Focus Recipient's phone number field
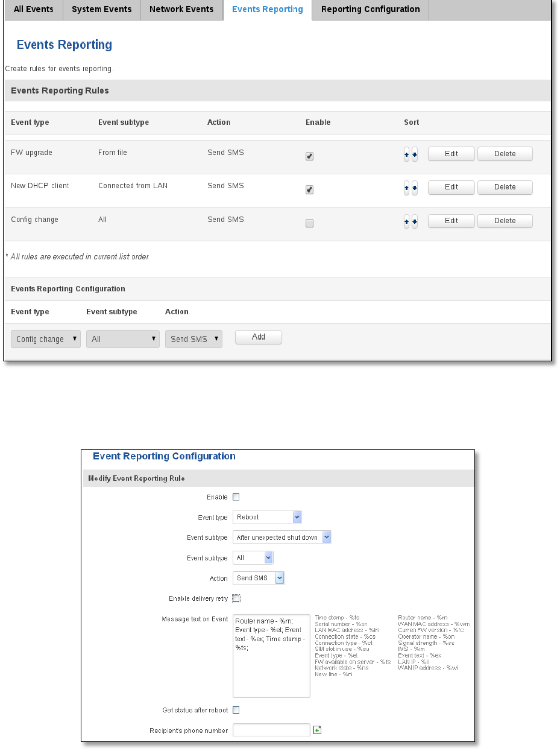The width and height of the screenshot is (560, 751). (271, 730)
